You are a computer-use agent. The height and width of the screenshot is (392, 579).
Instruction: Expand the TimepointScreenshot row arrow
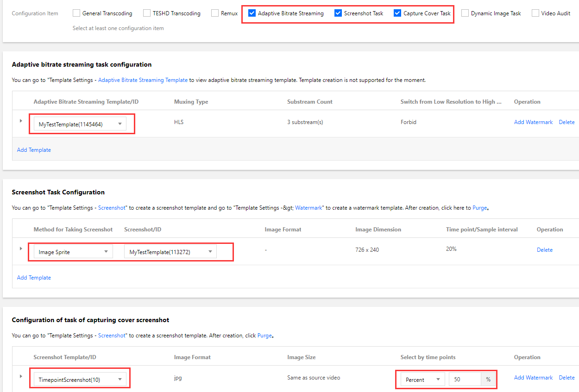coord(21,376)
